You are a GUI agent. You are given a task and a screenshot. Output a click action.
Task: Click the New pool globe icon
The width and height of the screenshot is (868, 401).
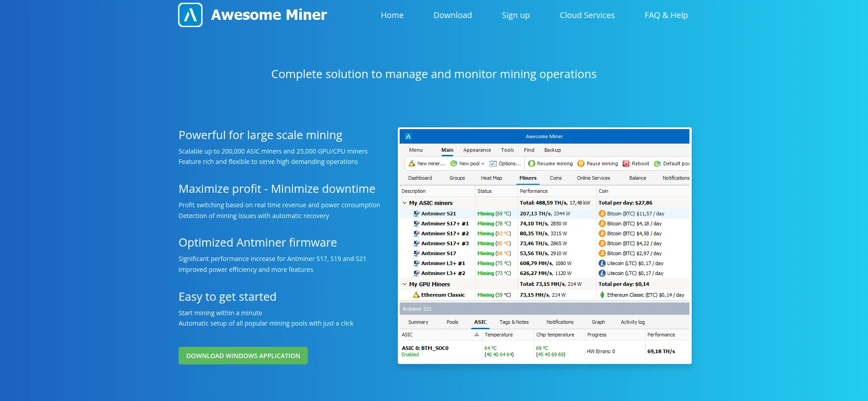[454, 163]
